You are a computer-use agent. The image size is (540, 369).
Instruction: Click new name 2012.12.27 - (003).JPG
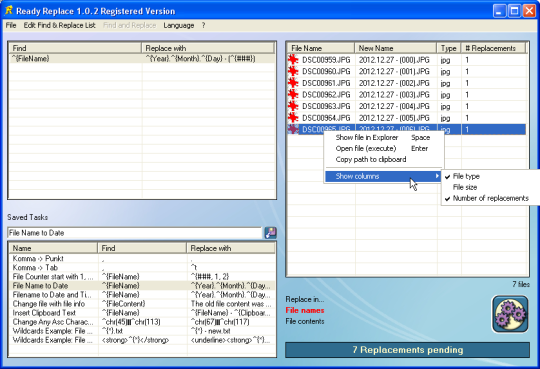pos(394,95)
